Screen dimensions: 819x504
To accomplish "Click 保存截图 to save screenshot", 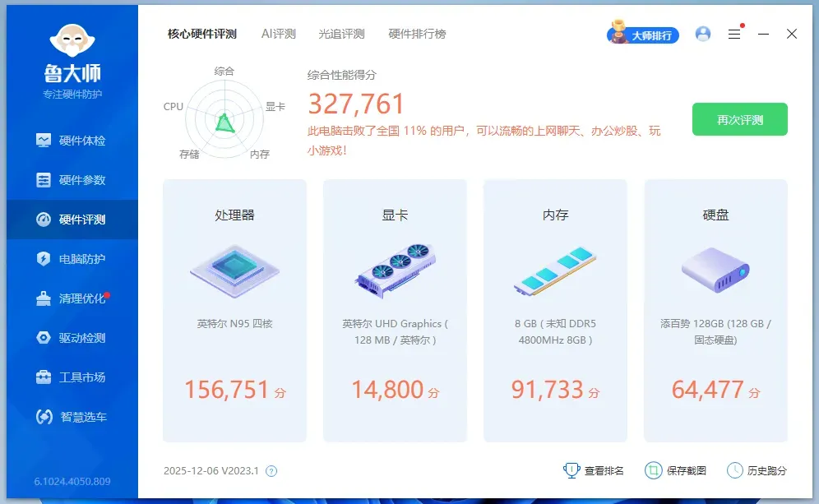I will click(676, 470).
